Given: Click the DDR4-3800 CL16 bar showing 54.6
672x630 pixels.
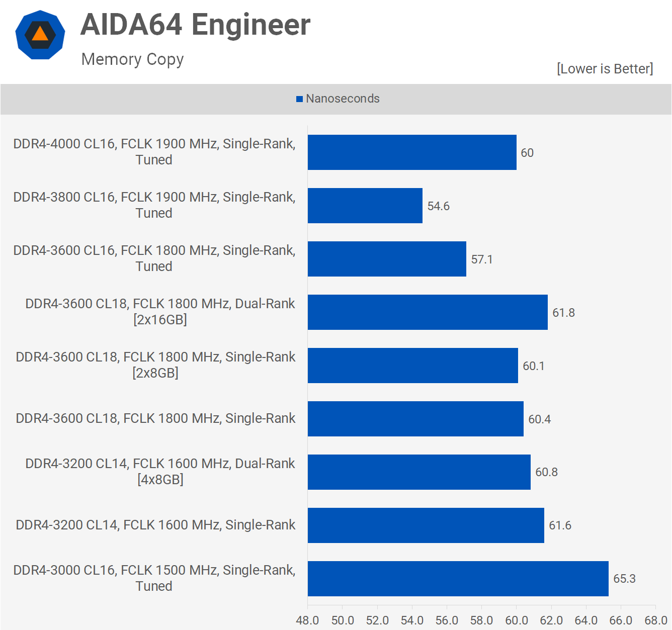Looking at the screenshot, I should point(365,206).
